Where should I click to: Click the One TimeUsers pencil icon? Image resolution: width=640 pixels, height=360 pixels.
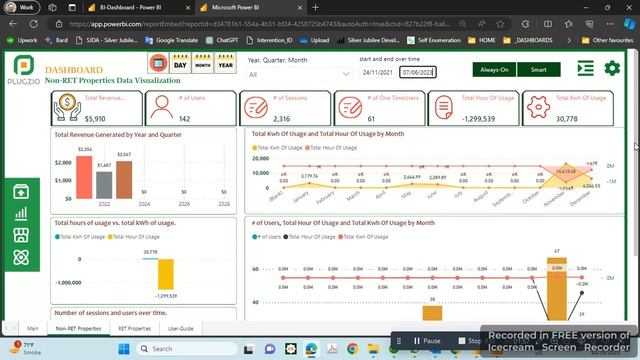tap(350, 107)
